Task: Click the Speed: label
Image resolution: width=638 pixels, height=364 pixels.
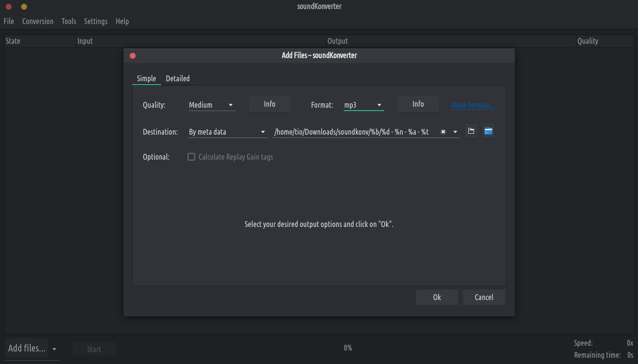Action: click(583, 343)
